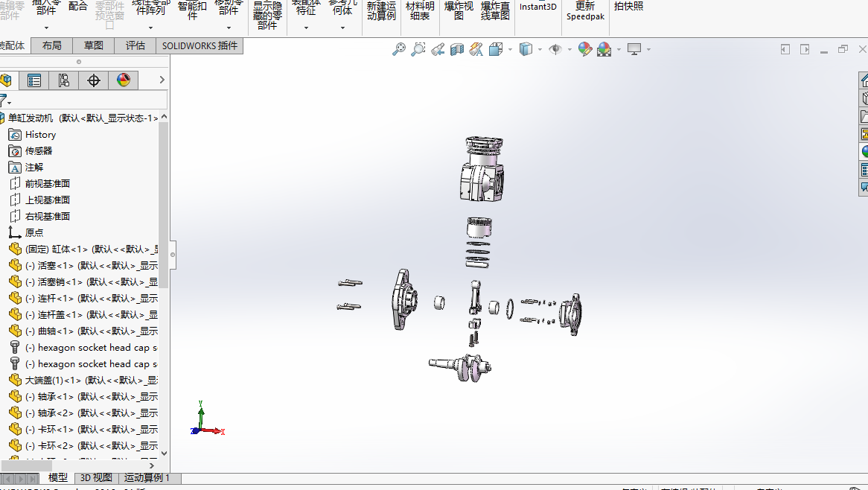This screenshot has width=868, height=490.
Task: Click the 更新 Speedpak button
Action: [x=585, y=11]
